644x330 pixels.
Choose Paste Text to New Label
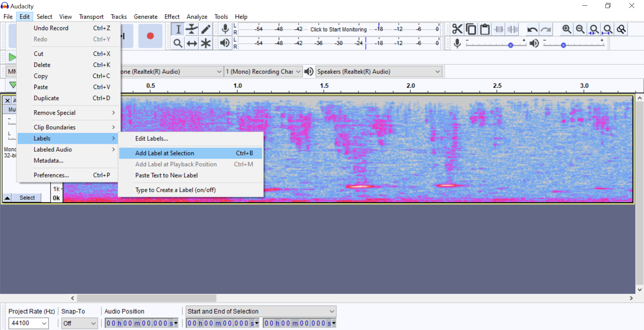[191, 175]
